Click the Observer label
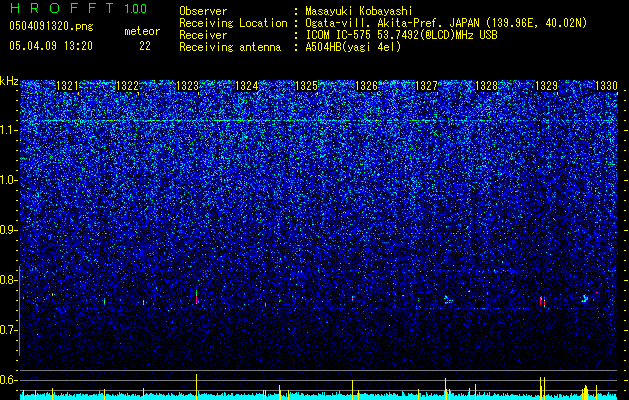Image resolution: width=629 pixels, height=400 pixels. tap(203, 11)
